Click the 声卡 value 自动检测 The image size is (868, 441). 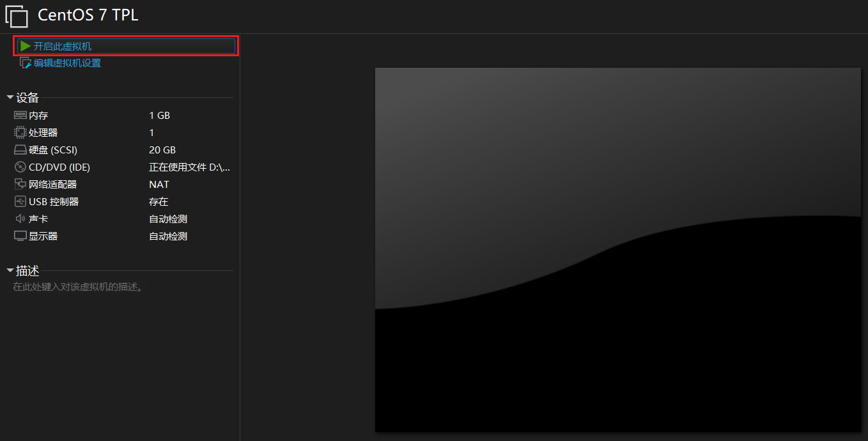(x=168, y=219)
